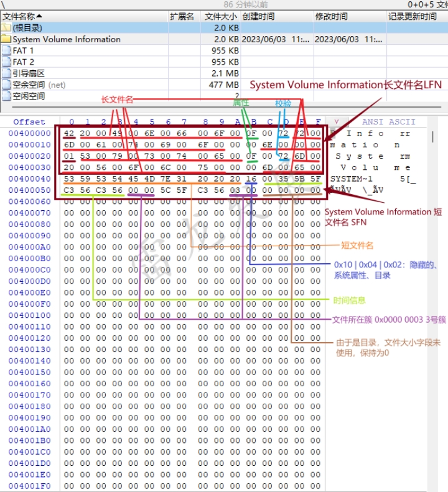This screenshot has width=448, height=492.
Task: Select the FAT 2 entry name
Action: (x=23, y=62)
